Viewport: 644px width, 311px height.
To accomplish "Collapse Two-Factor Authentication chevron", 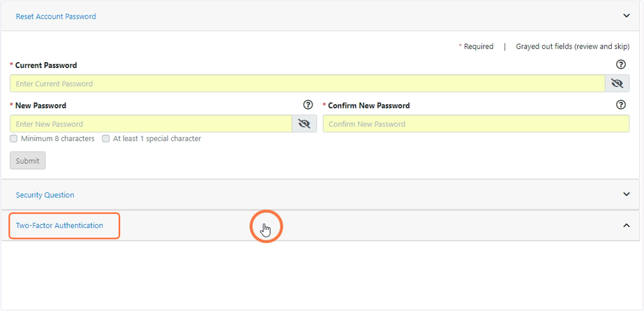I will [626, 225].
